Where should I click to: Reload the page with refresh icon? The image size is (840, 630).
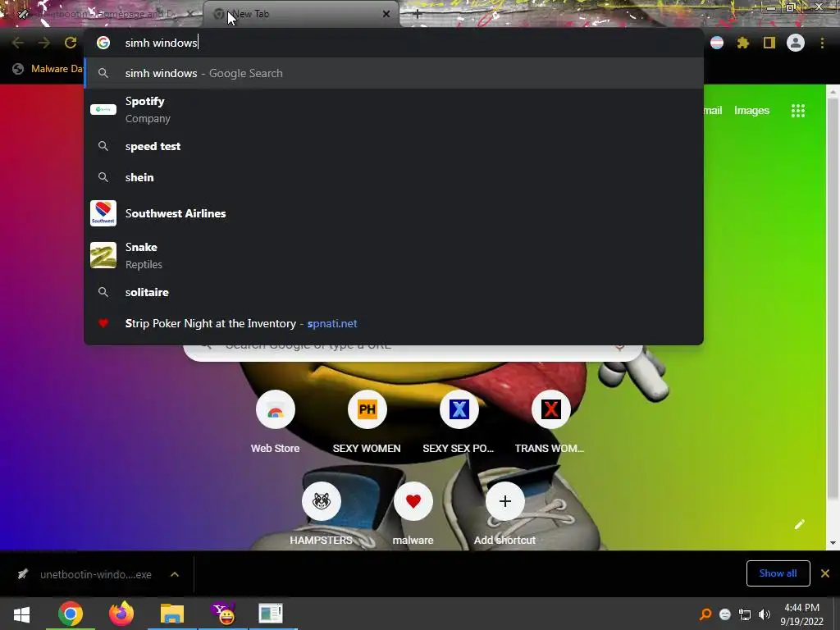[x=71, y=43]
